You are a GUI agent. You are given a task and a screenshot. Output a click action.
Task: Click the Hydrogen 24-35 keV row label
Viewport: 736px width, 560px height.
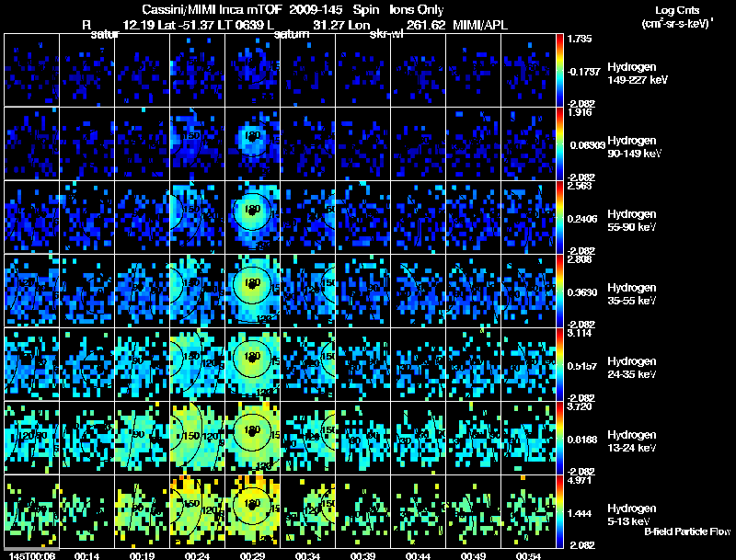pyautogui.click(x=632, y=368)
